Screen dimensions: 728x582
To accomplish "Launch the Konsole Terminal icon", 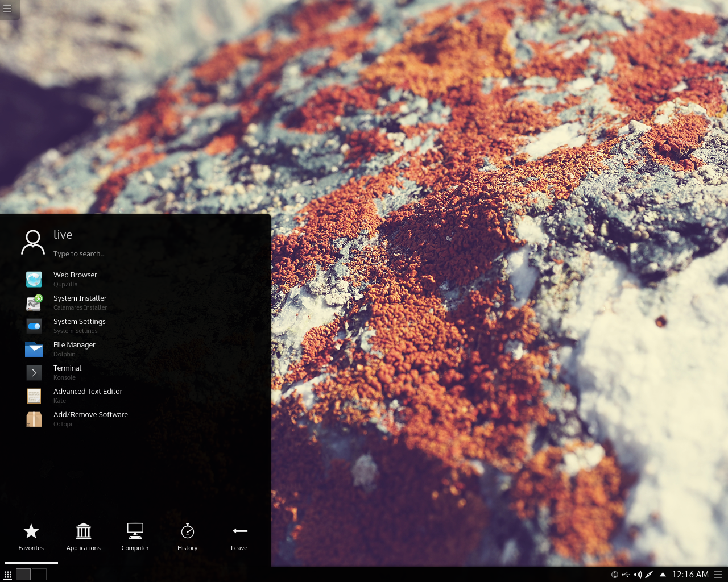I will 34,372.
